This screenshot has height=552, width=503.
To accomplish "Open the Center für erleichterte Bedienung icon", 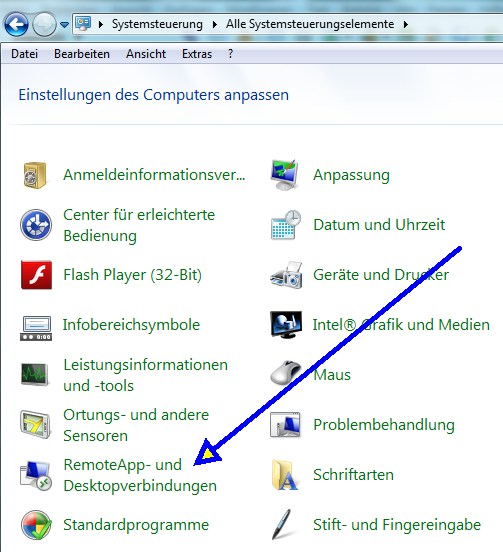I will point(36,225).
